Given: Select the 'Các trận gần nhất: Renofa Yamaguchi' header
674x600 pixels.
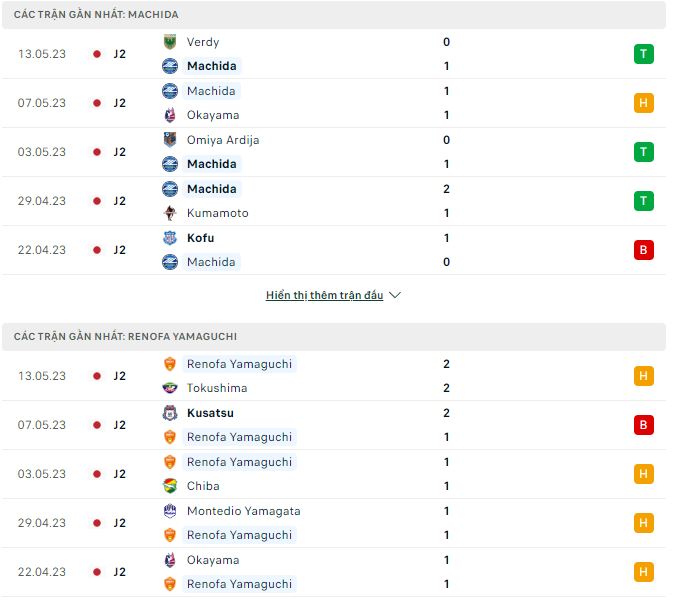Looking at the screenshot, I should click(x=125, y=337).
